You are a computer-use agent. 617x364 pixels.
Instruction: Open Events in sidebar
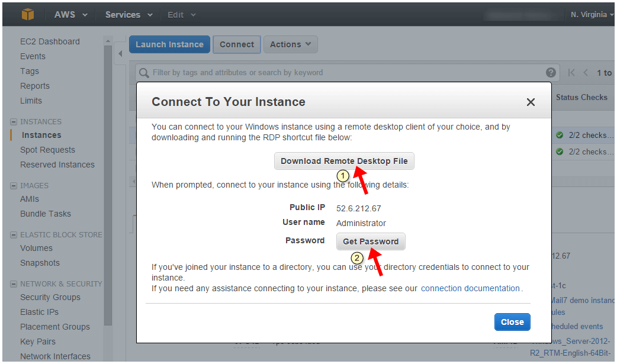(33, 56)
